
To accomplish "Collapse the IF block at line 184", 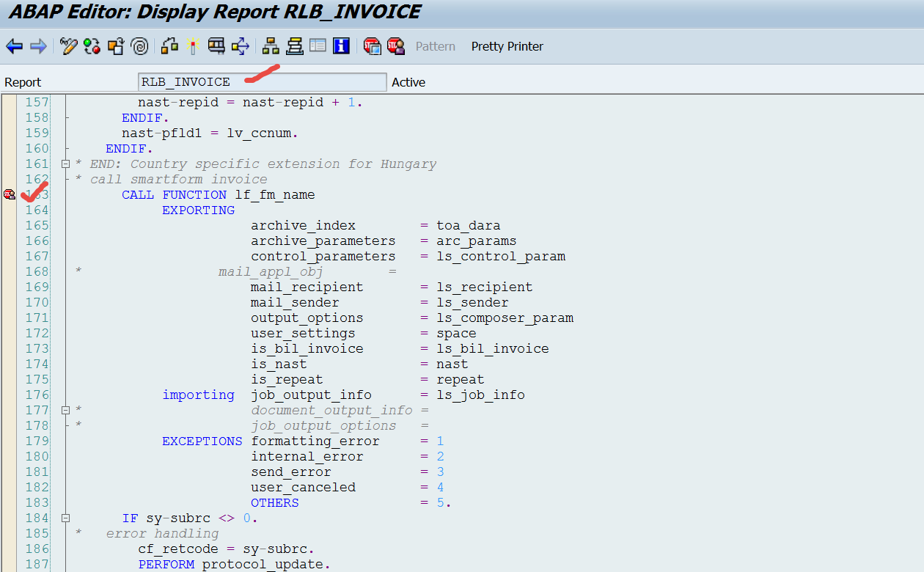I will tap(65, 518).
